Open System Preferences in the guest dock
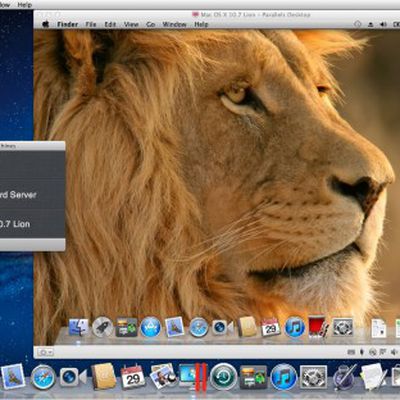 (342, 327)
